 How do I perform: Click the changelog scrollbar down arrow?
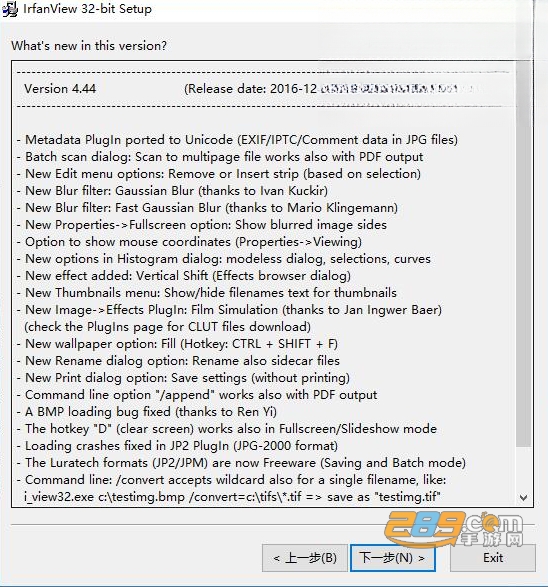(x=524, y=498)
